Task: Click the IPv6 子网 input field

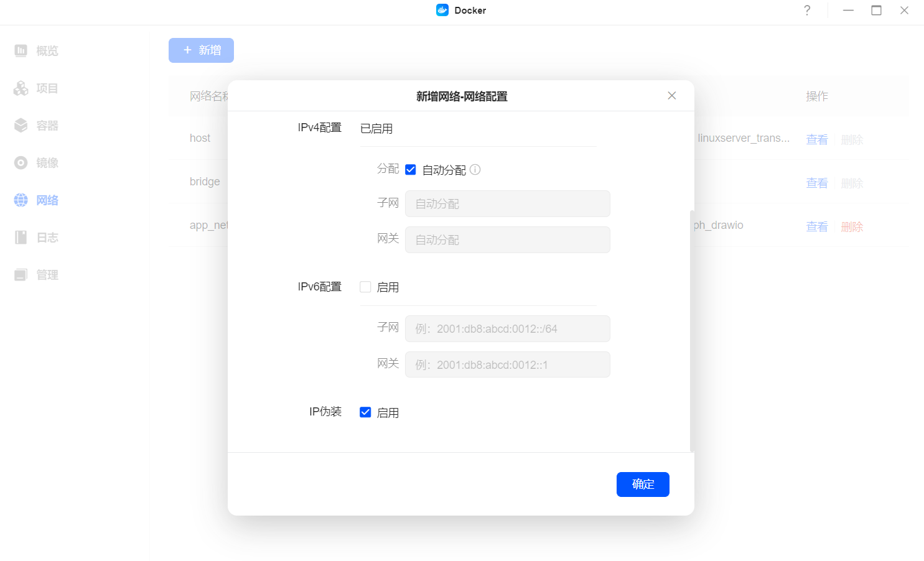Action: click(x=507, y=329)
